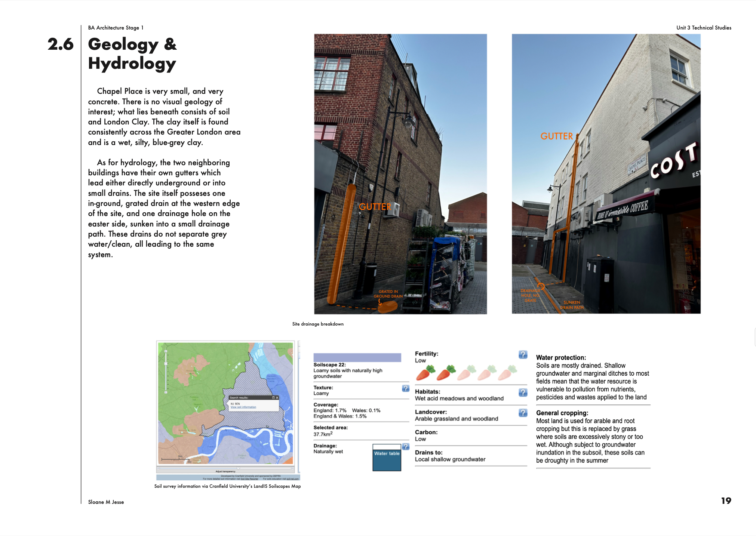Click the Adjust transparency slider handle
Screen dimensions: 756x536
pyautogui.click(x=238, y=468)
